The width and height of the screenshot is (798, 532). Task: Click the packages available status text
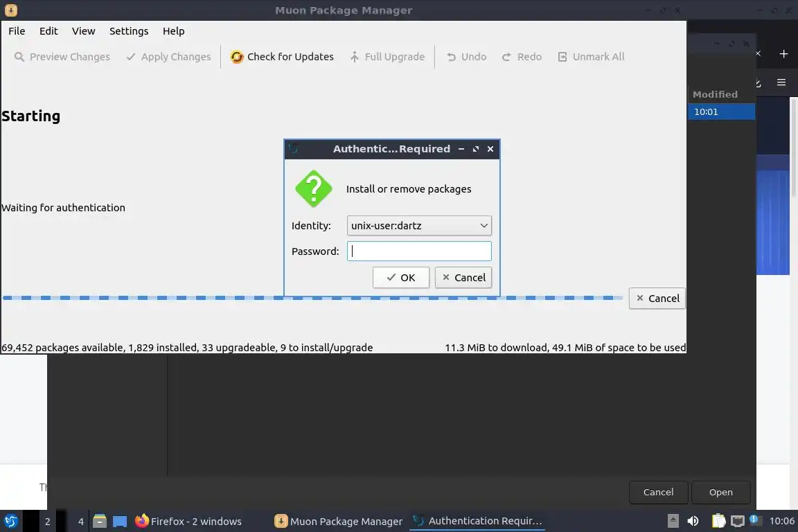click(x=187, y=348)
